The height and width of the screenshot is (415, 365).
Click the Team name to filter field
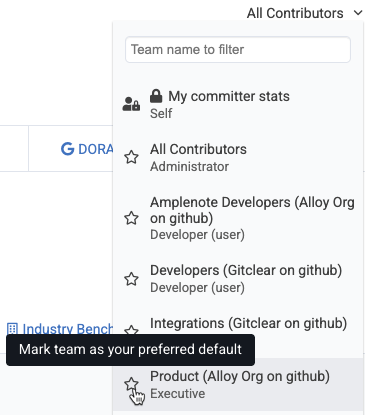tap(238, 50)
